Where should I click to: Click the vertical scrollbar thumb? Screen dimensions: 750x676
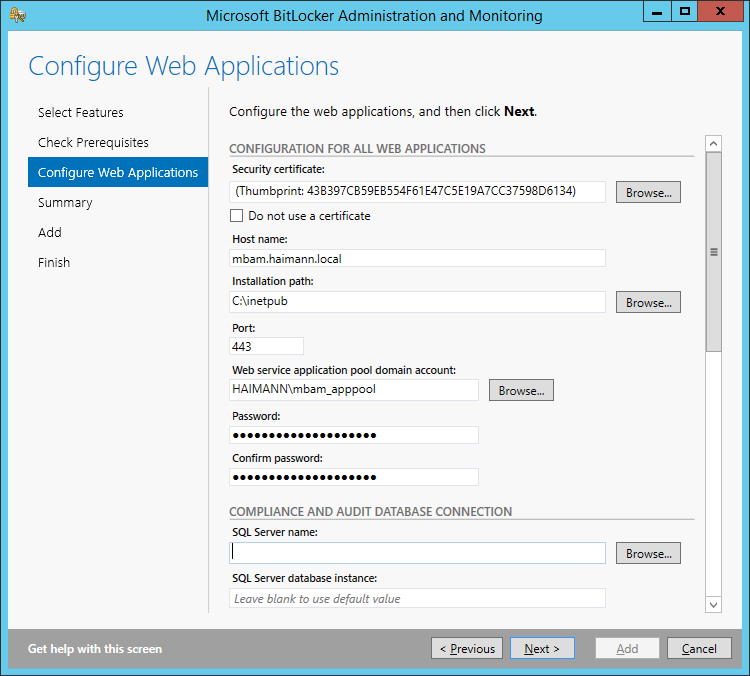(713, 252)
